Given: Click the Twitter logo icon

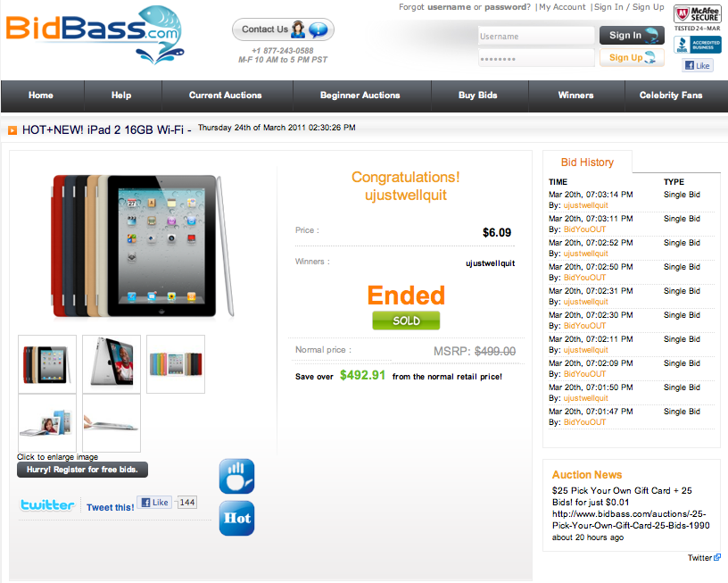Looking at the screenshot, I should [x=47, y=505].
